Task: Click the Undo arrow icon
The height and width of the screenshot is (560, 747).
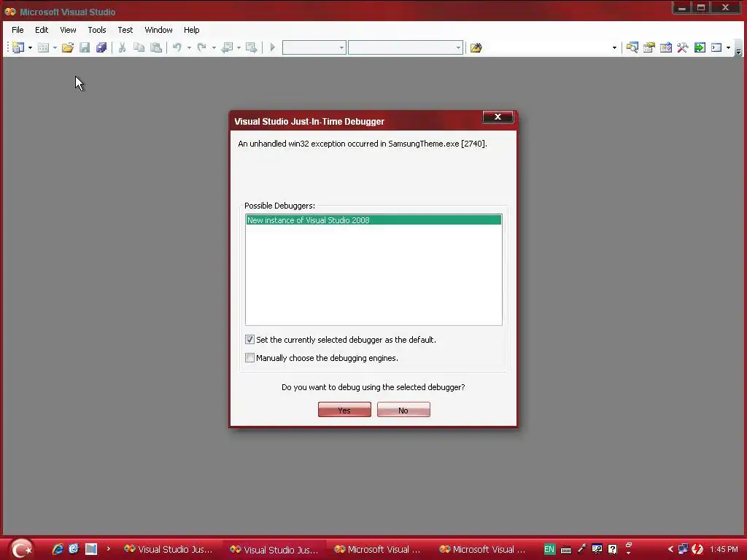Action: click(177, 47)
